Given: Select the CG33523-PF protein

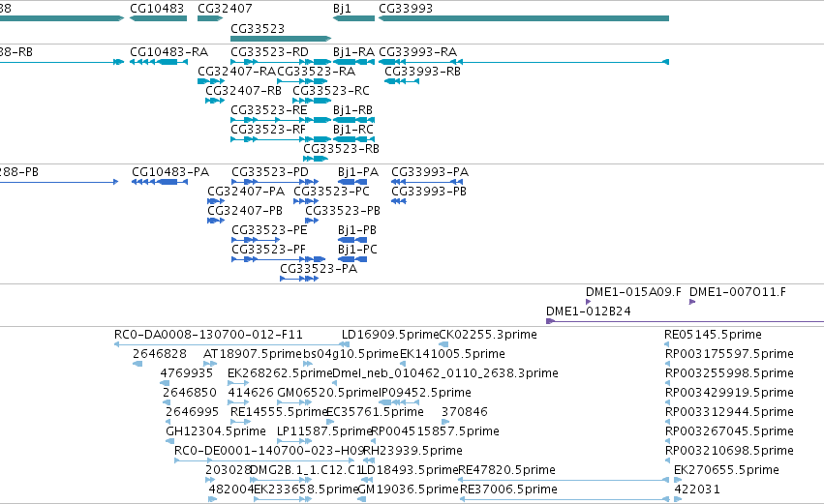Looking at the screenshot, I should tap(279, 260).
